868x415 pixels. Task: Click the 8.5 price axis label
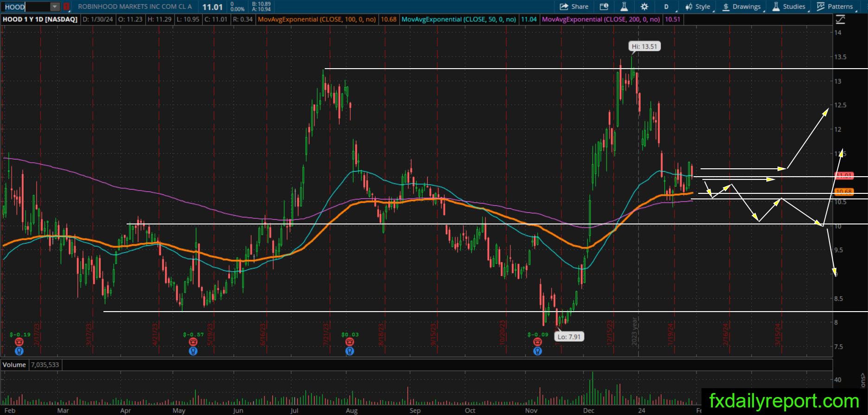pos(839,299)
